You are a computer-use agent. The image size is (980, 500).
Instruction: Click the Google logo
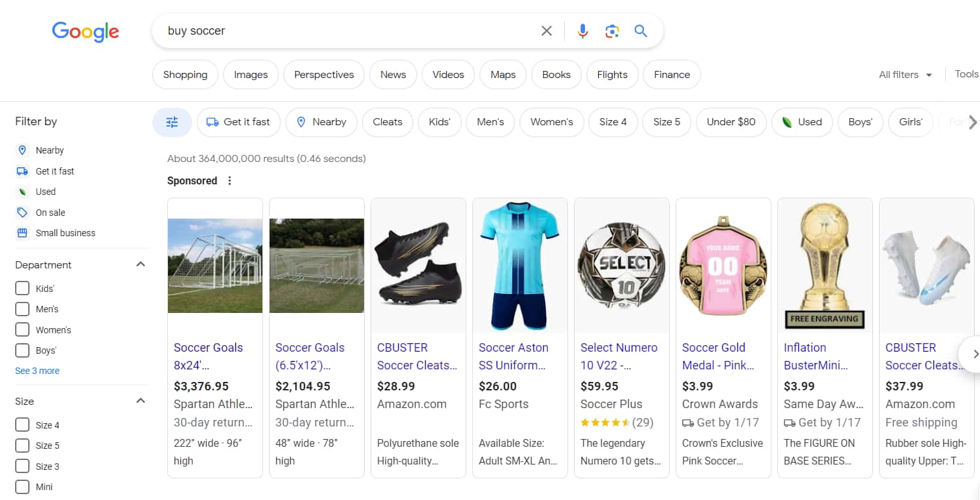point(85,31)
